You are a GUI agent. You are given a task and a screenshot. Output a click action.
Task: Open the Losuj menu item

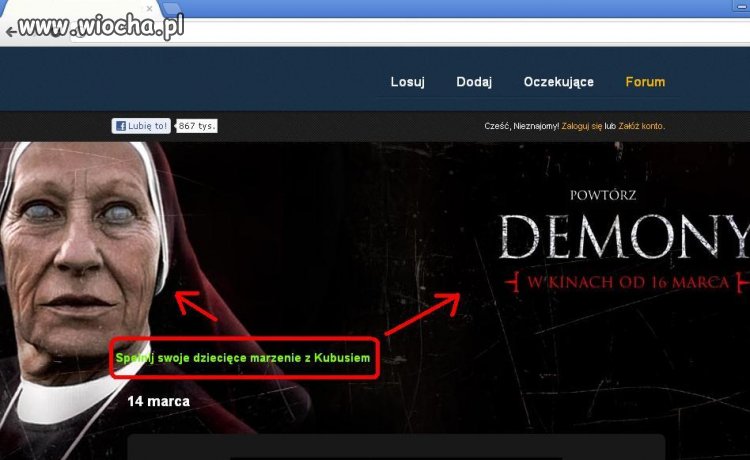click(x=408, y=82)
